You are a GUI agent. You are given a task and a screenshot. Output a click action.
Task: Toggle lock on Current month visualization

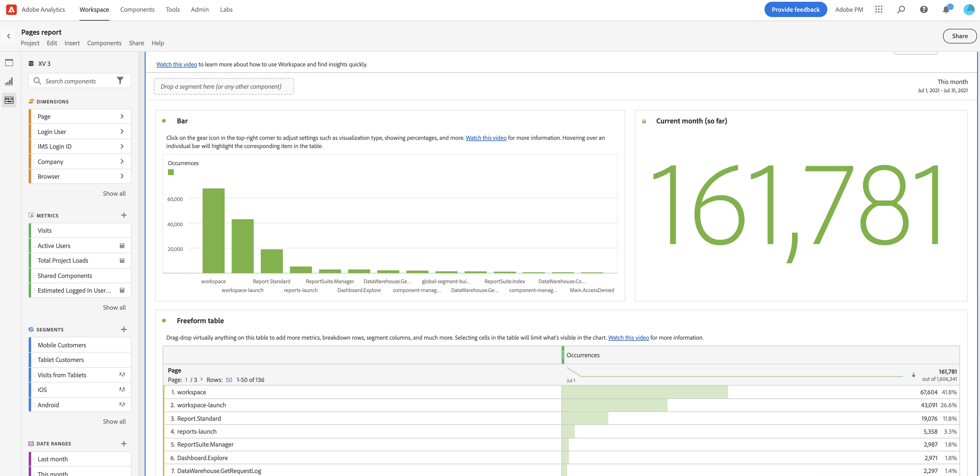click(644, 121)
